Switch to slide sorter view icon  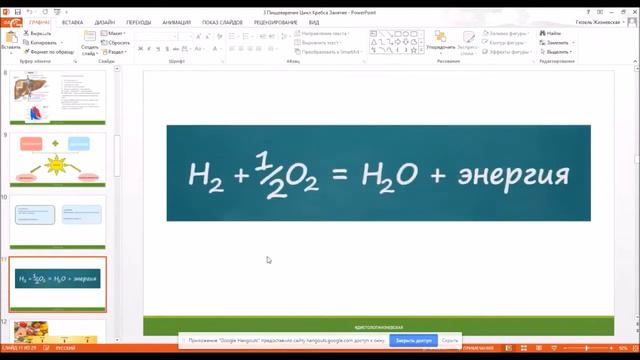point(524,348)
